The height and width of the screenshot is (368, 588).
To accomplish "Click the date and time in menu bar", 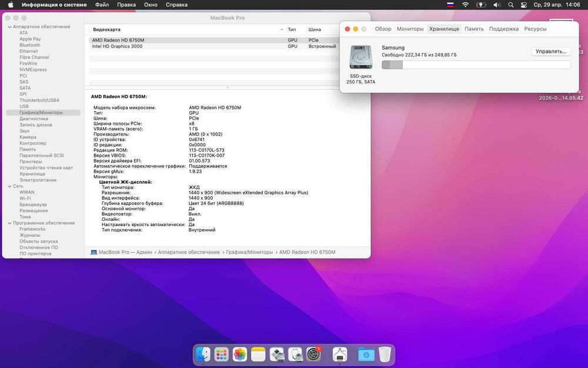I will click(557, 5).
